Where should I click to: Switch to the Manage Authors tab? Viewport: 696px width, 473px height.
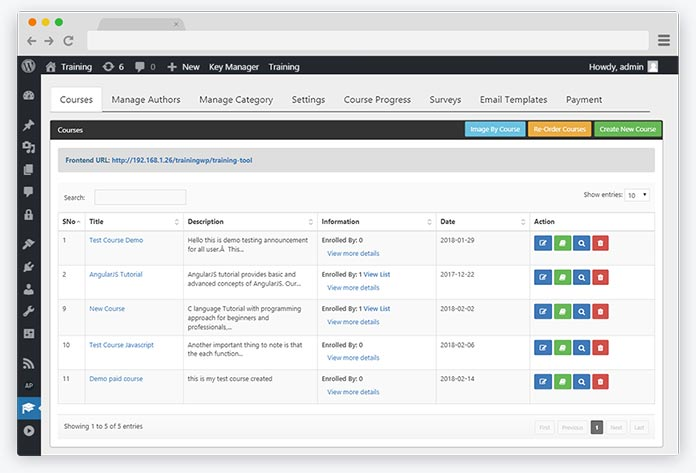click(146, 100)
